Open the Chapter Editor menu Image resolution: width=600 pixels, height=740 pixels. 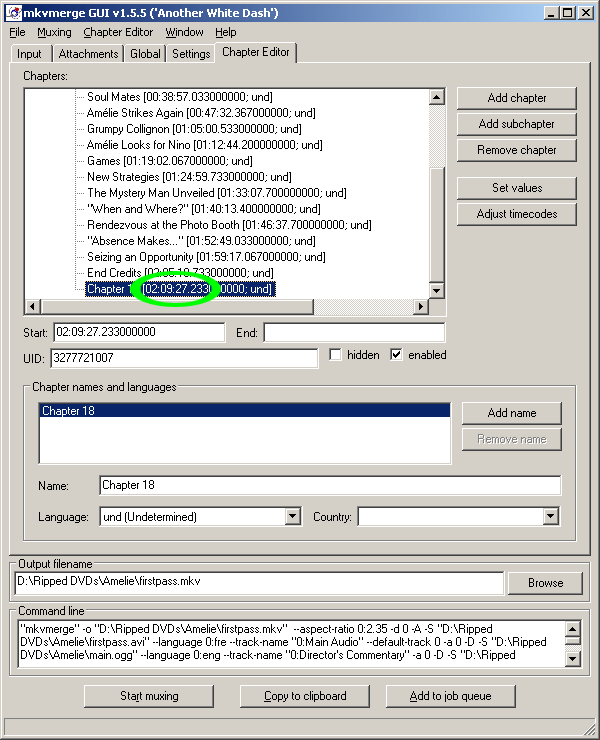[x=118, y=33]
